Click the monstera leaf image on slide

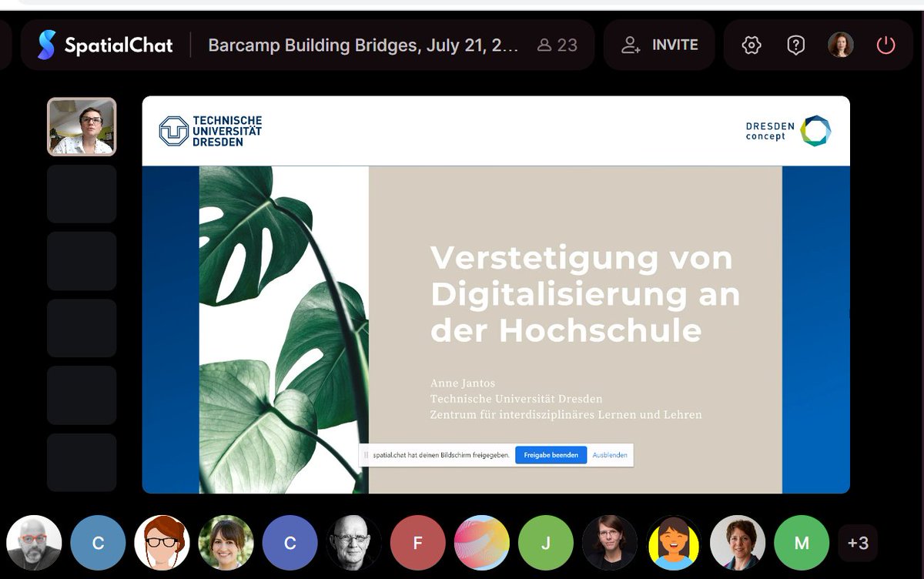click(283, 330)
